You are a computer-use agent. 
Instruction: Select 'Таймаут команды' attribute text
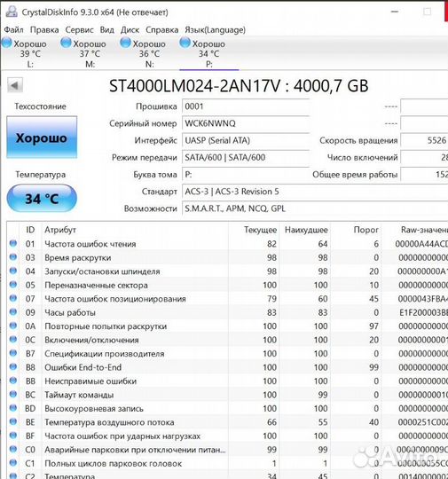pos(79,395)
